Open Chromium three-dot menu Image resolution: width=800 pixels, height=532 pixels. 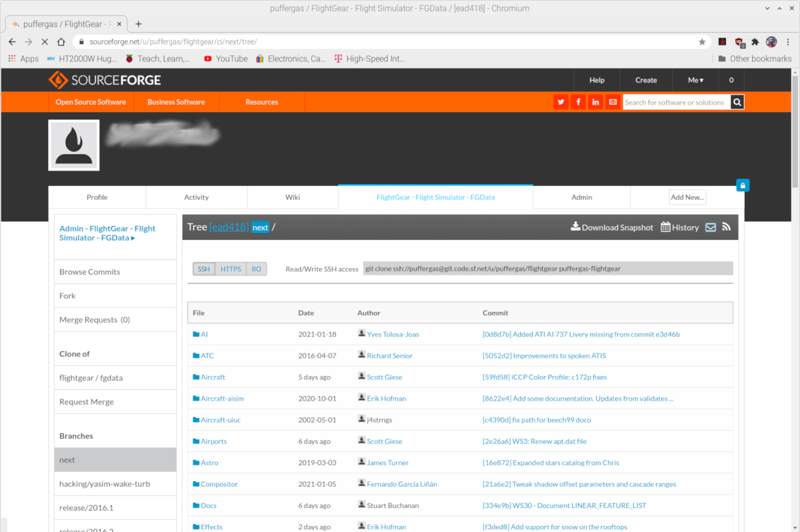click(x=789, y=41)
